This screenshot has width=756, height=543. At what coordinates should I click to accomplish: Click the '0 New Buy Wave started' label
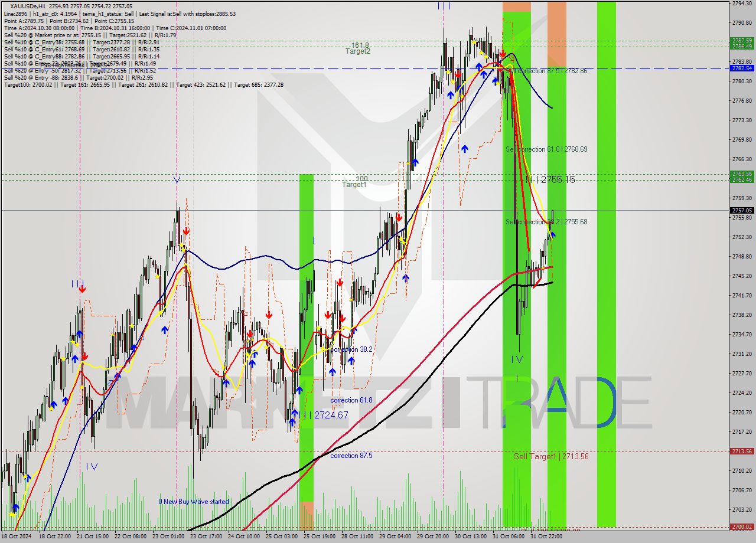coord(194,502)
